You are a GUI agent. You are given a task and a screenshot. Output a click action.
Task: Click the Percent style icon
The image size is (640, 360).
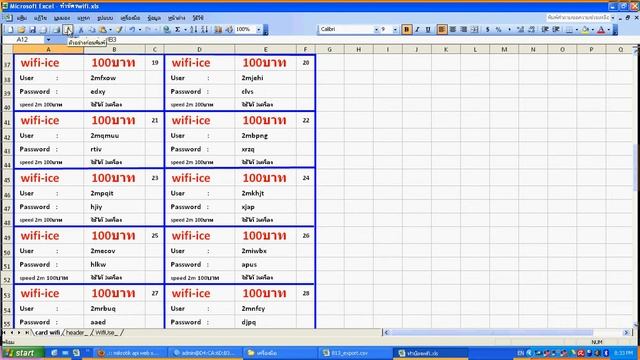tap(498, 29)
